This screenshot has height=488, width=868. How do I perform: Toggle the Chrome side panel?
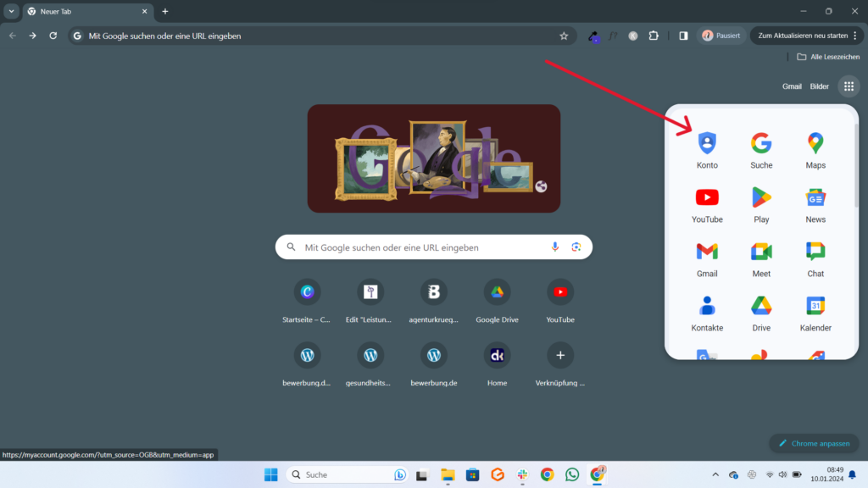683,36
